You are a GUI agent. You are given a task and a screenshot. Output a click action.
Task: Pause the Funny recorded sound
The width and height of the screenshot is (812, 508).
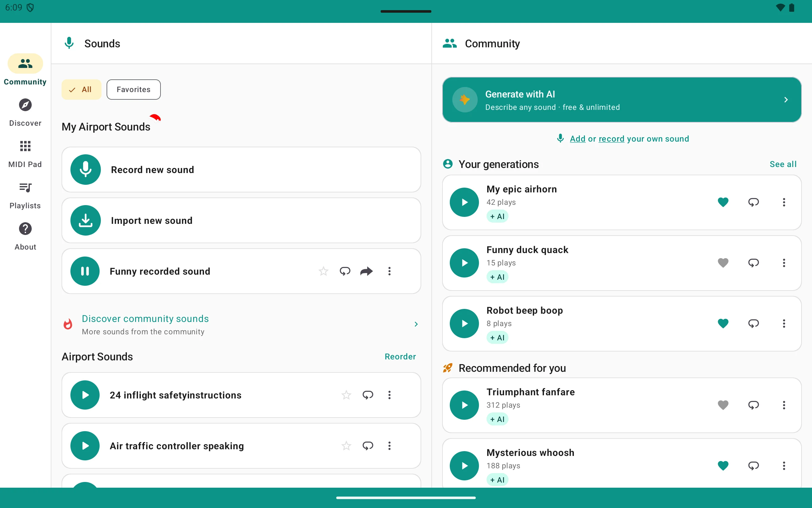(85, 271)
